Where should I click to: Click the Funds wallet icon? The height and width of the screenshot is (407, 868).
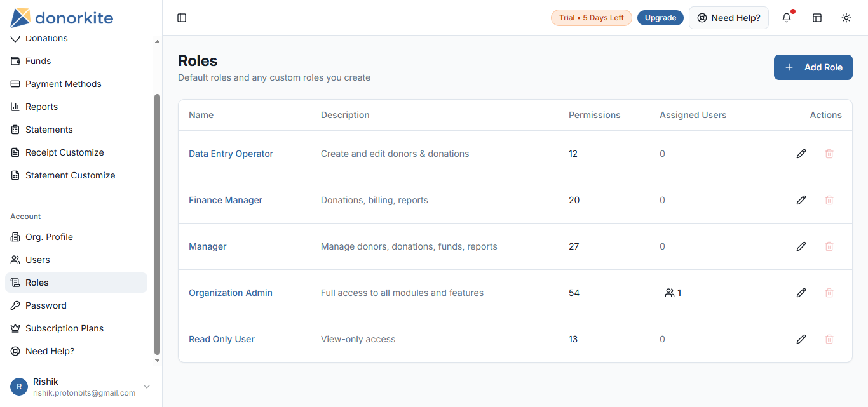(x=15, y=61)
